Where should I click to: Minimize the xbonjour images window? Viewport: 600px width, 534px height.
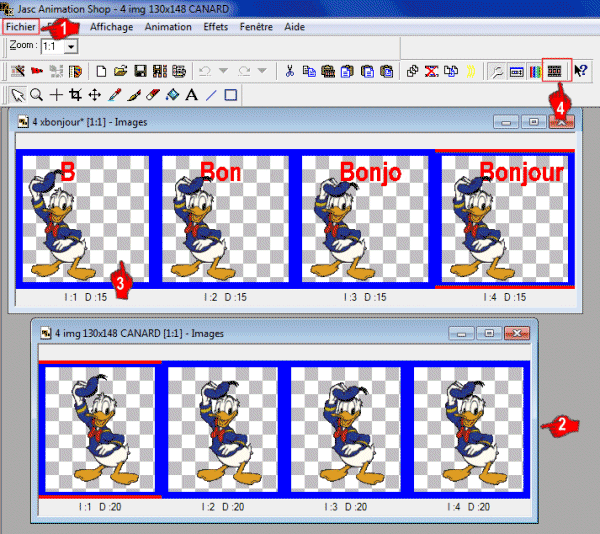point(506,122)
